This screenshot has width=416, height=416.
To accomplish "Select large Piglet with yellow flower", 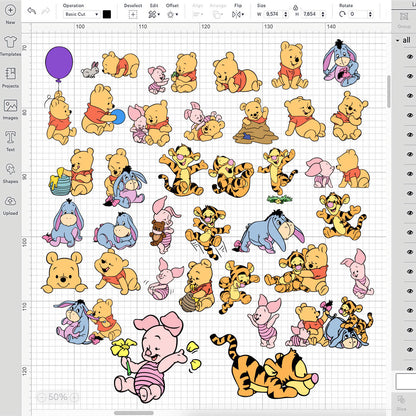I will pos(155,357).
